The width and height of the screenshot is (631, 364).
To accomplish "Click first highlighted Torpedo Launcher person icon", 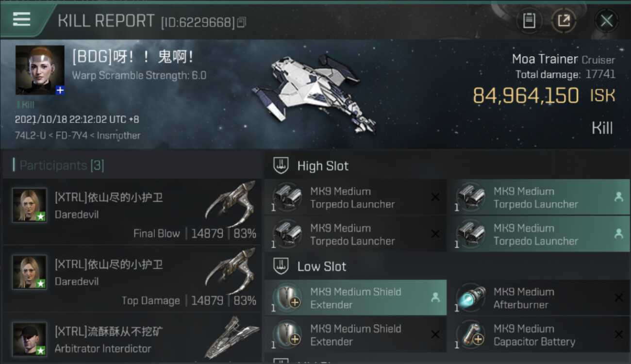I will pyautogui.click(x=618, y=197).
